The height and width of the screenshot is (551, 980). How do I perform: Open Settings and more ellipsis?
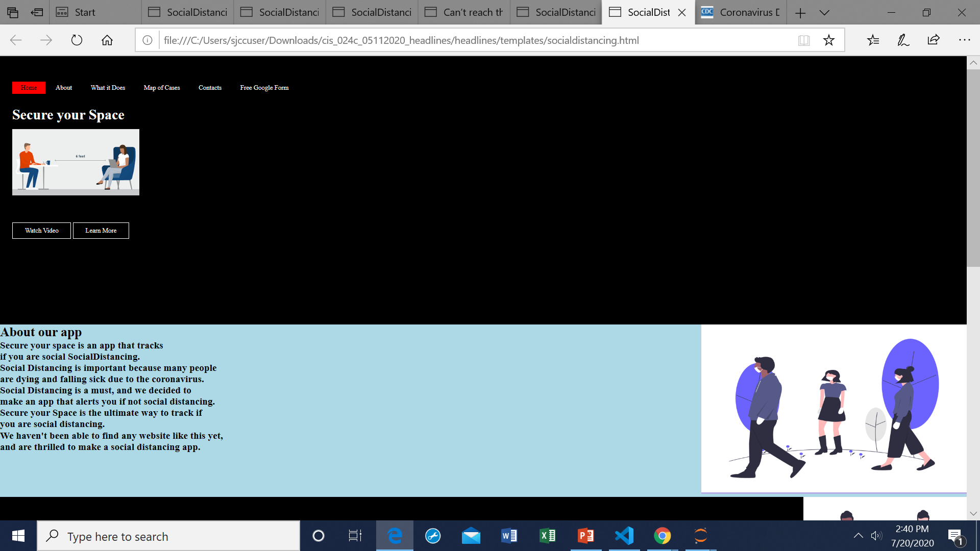(964, 40)
